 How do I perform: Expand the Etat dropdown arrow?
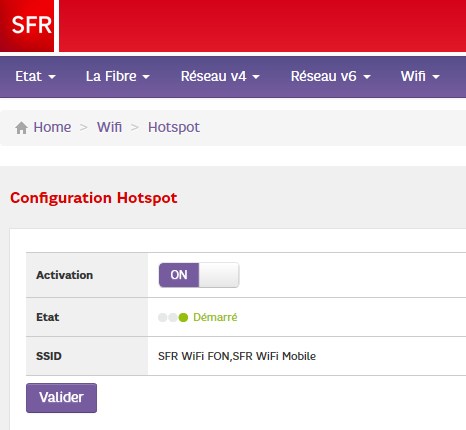coord(52,77)
